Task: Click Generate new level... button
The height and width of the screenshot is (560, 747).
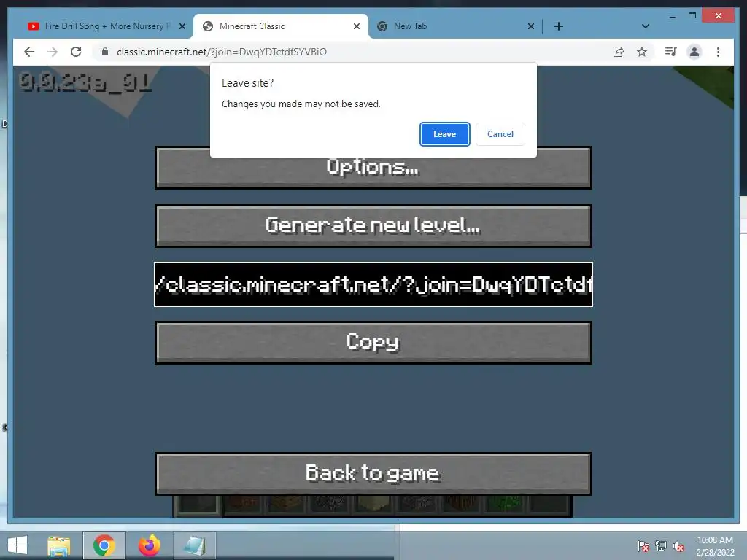Action: pyautogui.click(x=373, y=226)
